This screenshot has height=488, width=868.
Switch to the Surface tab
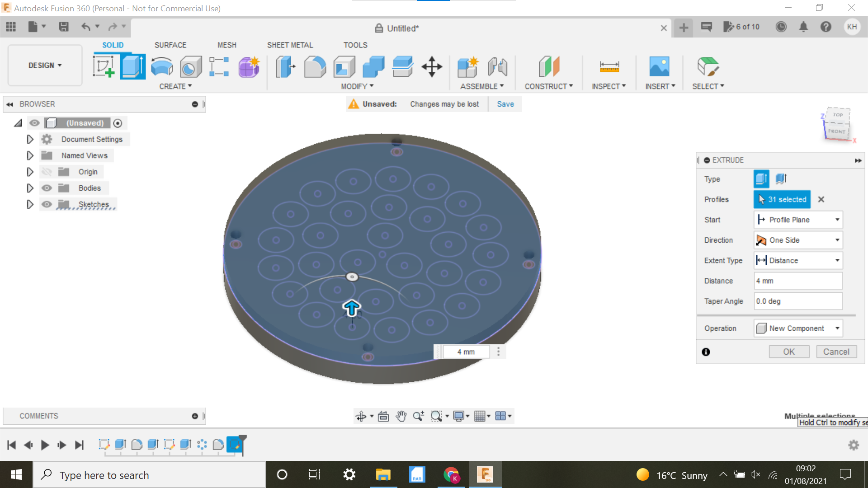(170, 45)
